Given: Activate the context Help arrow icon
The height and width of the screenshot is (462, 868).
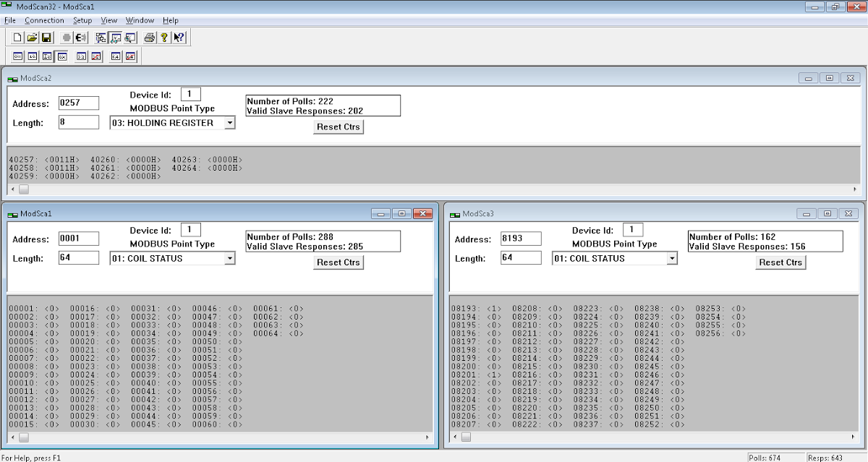Looking at the screenshot, I should pos(179,38).
